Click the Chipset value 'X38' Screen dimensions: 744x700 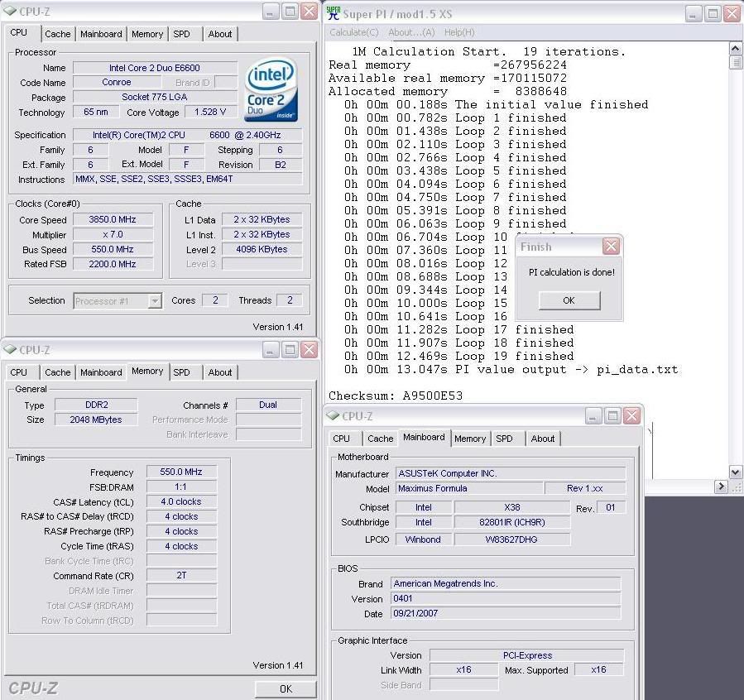512,507
